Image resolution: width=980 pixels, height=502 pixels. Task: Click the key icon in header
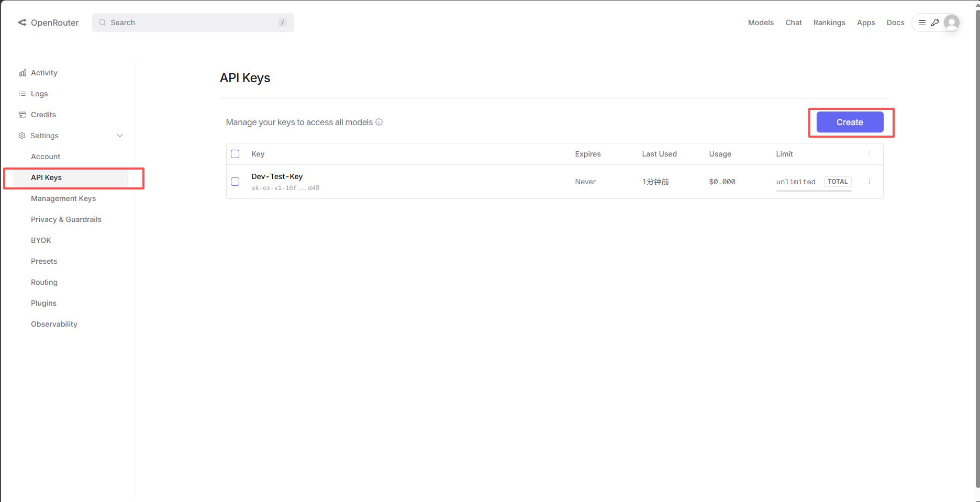coord(935,23)
